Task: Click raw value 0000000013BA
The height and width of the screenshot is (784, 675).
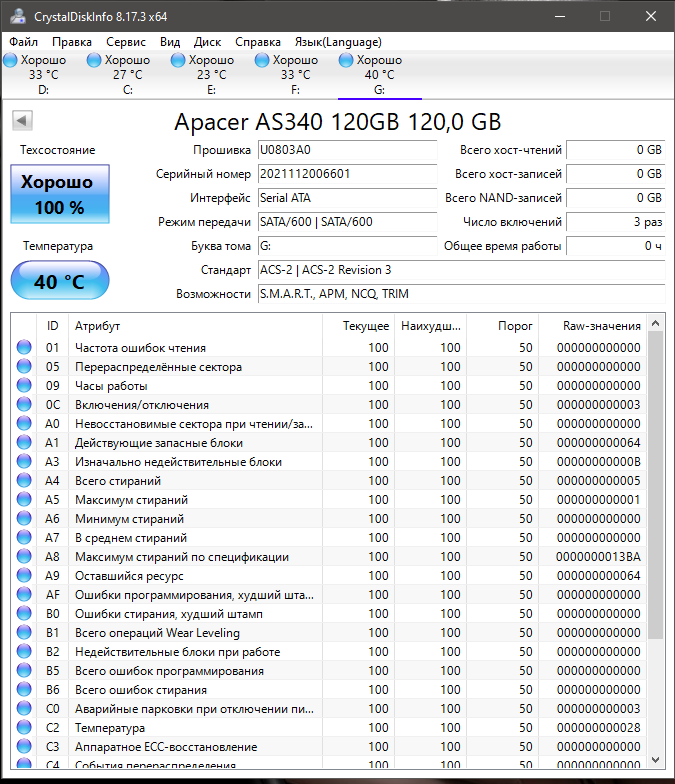Action: 598,556
